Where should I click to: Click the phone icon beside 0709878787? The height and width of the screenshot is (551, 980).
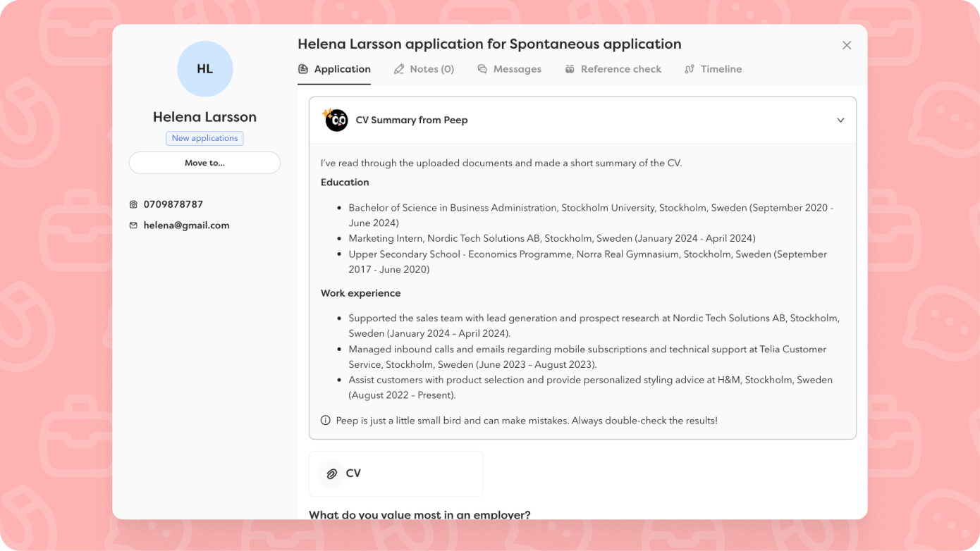tap(133, 204)
